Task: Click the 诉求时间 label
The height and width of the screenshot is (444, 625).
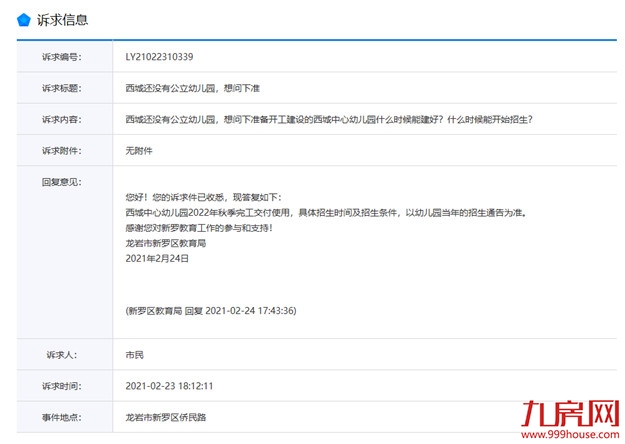Action: click(x=62, y=386)
